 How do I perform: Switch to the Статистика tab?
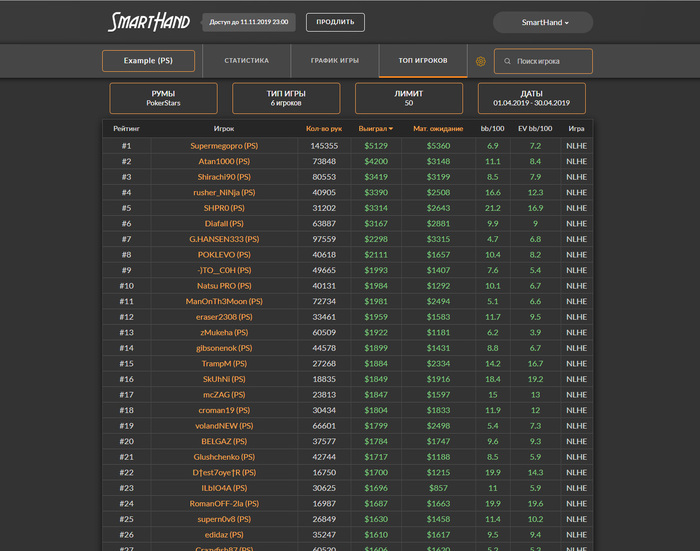[x=246, y=61]
